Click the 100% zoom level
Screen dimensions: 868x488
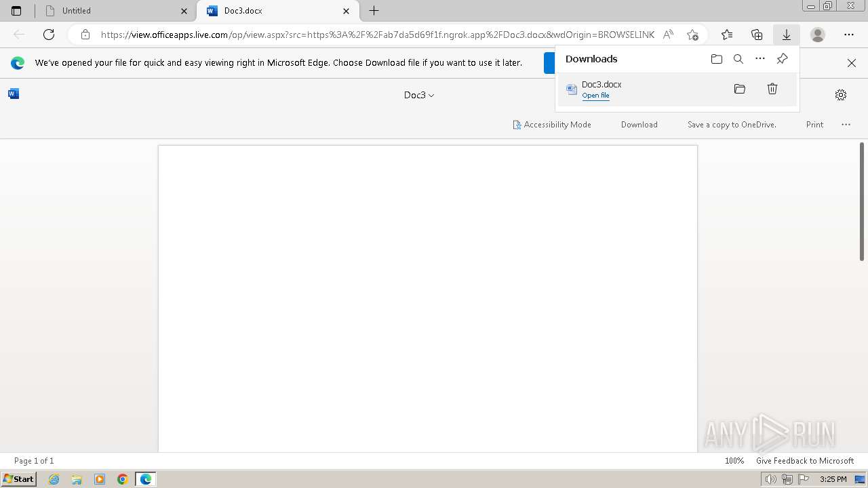pos(734,461)
